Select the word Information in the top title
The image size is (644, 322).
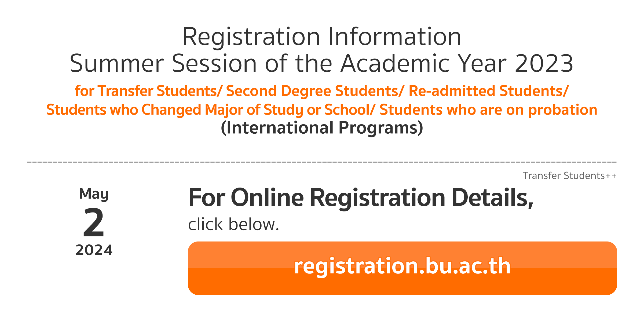click(x=394, y=36)
